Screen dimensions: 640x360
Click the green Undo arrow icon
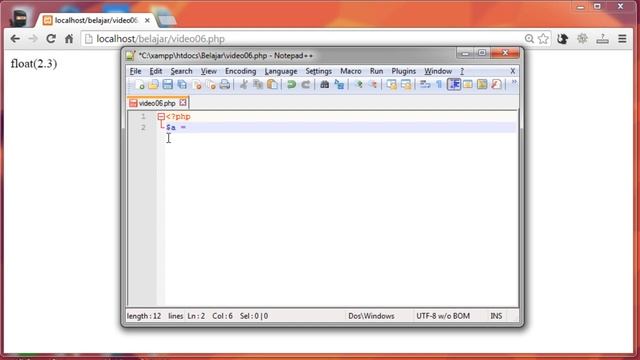[x=291, y=84]
